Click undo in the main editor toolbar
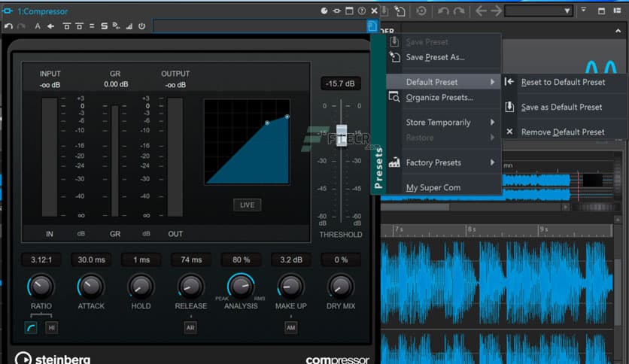Viewport: 629px width, 364px height. tap(443, 11)
